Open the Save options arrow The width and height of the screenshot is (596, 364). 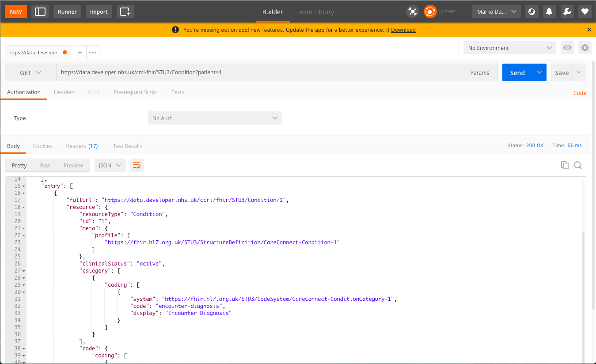(x=580, y=72)
